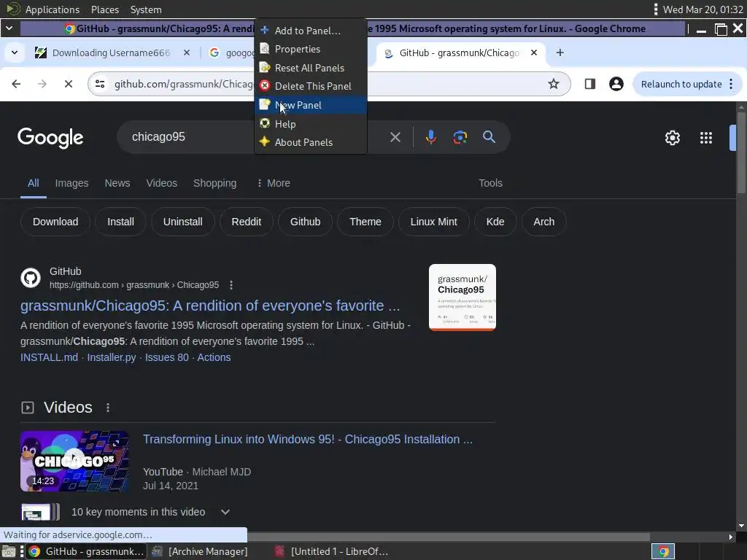
Task: Click the clock showing Wed Mar 20, 01:32
Action: (703, 9)
